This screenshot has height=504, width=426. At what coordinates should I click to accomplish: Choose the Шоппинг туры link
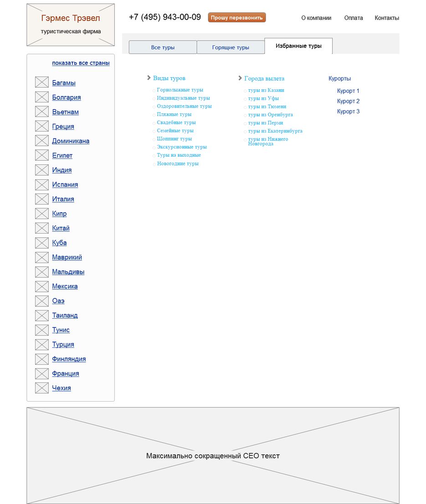coord(175,139)
